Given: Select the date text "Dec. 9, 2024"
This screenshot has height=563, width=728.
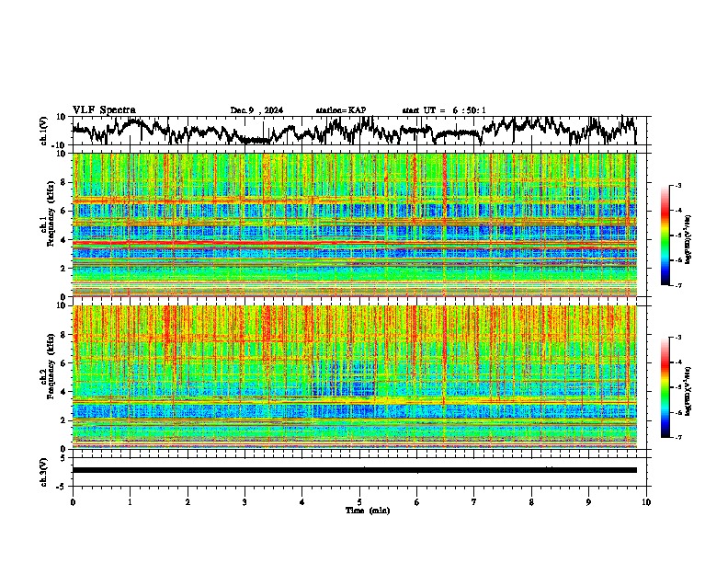Looking at the screenshot, I should [256, 110].
